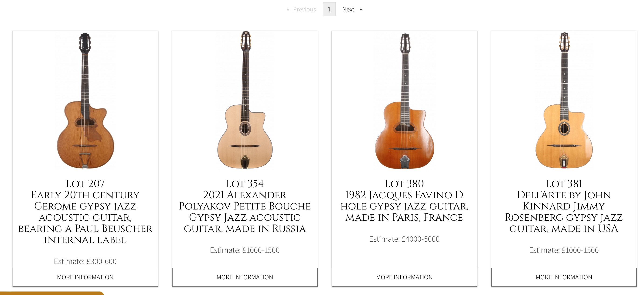Click the Lot 354 £1000-1500 estimate
The width and height of the screenshot is (644, 295).
coord(245,250)
